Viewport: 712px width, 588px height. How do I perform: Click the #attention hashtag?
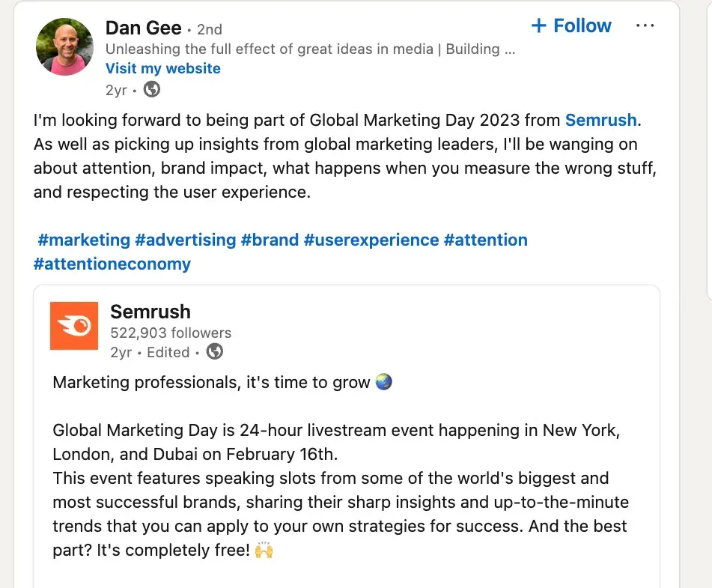tap(485, 240)
